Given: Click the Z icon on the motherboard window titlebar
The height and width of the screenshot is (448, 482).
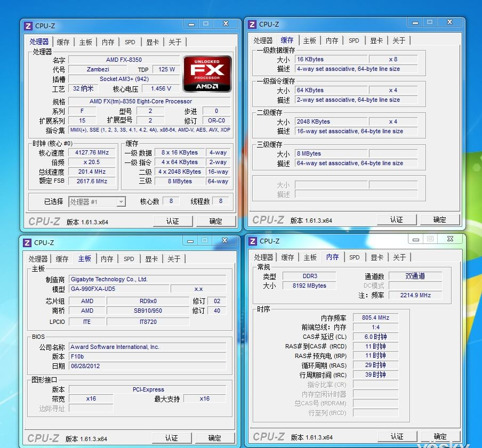Looking at the screenshot, I should [x=28, y=242].
